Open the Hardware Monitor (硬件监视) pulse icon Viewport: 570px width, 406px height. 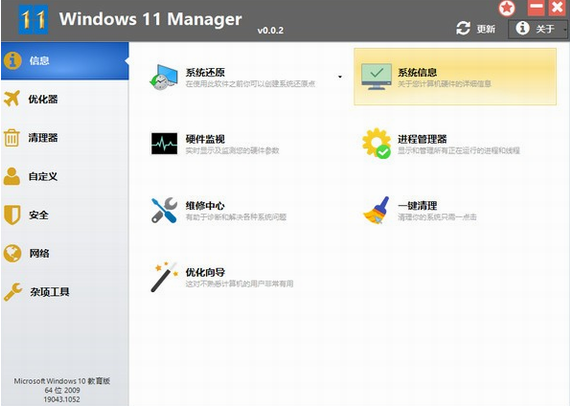coord(164,144)
